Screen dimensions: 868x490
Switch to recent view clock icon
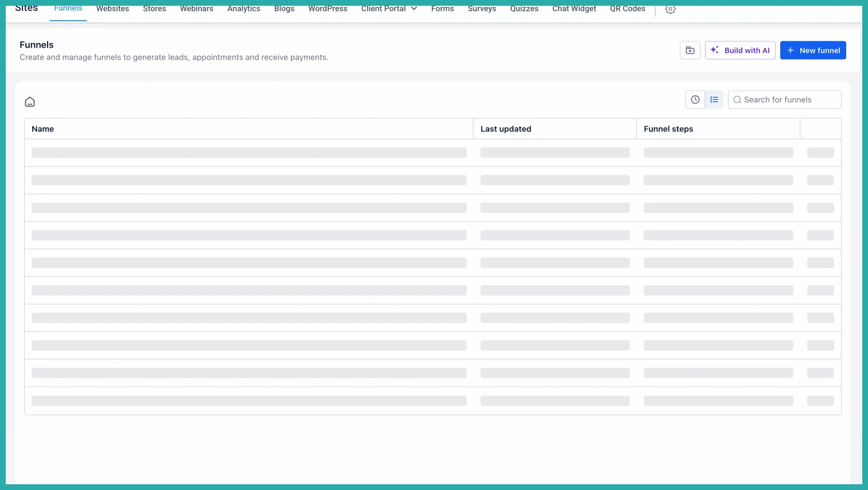coord(695,100)
